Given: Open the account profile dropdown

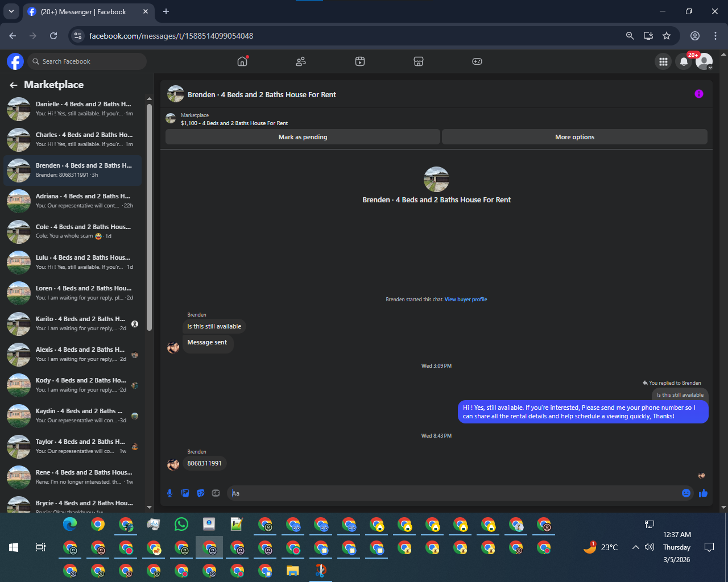Looking at the screenshot, I should [x=704, y=61].
